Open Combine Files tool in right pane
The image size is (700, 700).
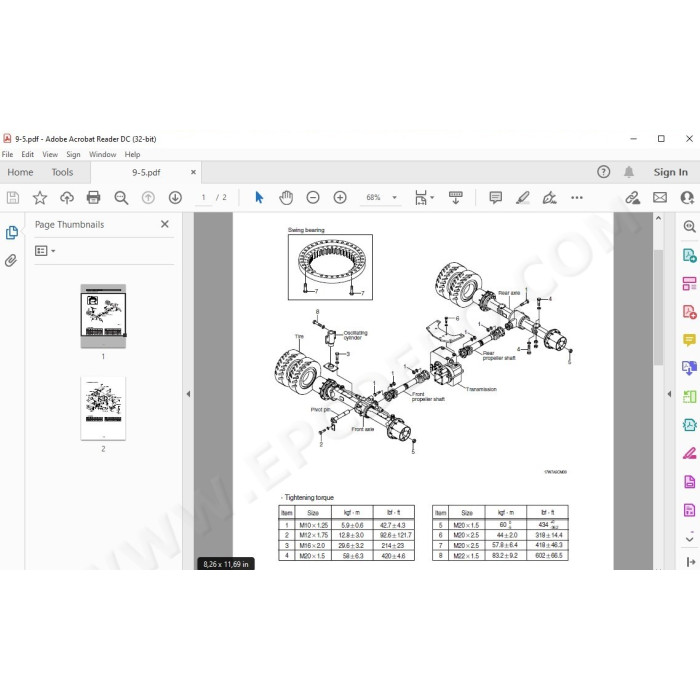[x=689, y=368]
